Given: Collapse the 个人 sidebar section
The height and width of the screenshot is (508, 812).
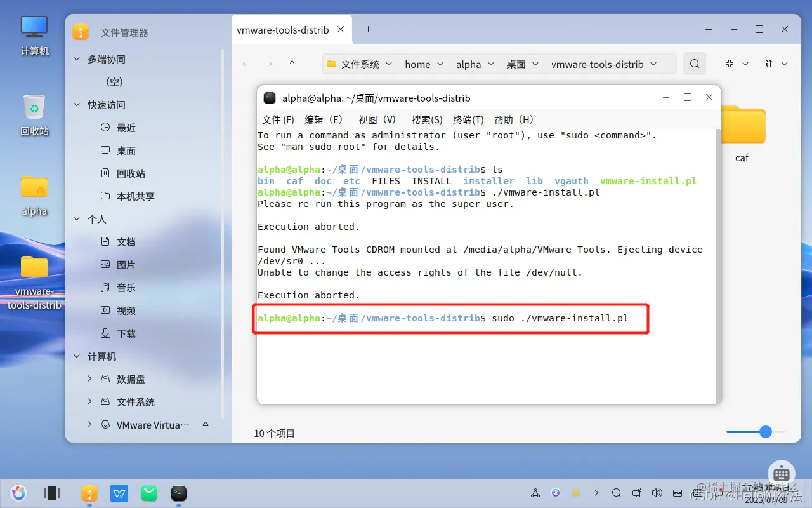Looking at the screenshot, I should (77, 219).
